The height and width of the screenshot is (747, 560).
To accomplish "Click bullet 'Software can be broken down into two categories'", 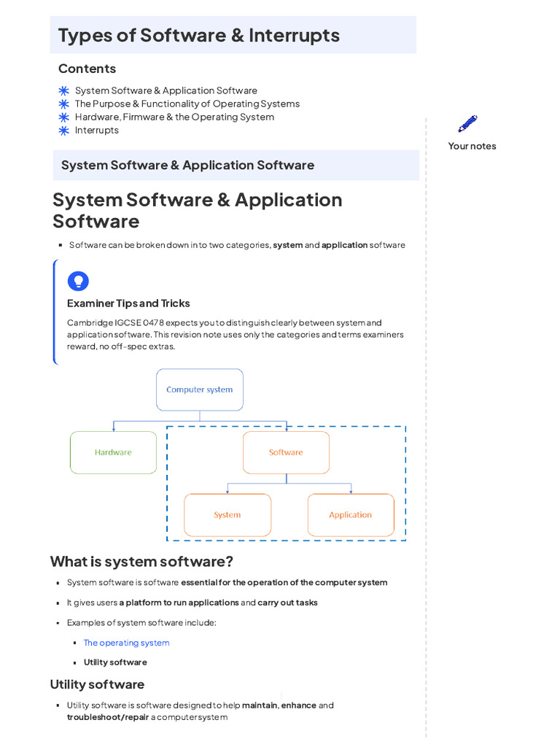I will tap(237, 245).
